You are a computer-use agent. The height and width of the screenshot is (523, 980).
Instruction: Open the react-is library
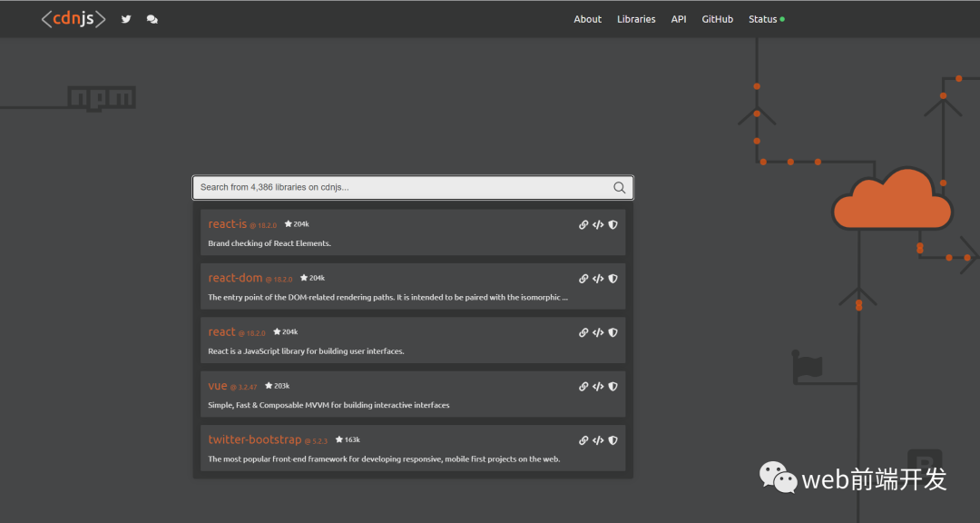click(x=228, y=224)
